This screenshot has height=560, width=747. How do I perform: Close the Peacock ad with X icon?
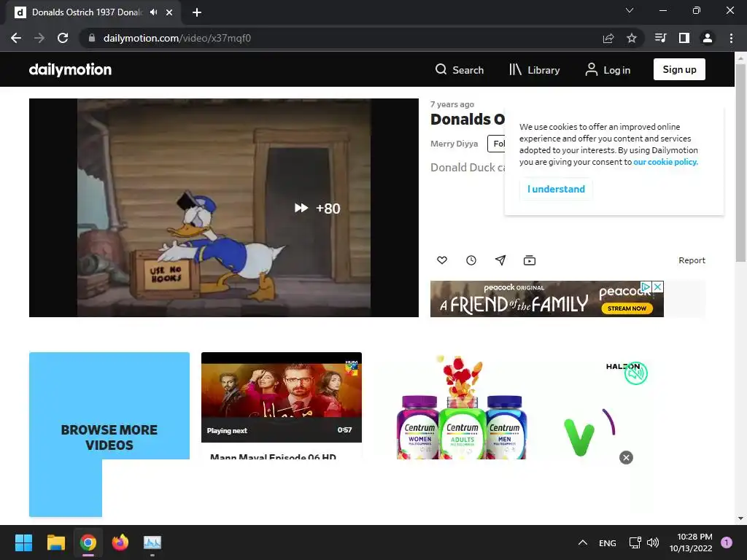click(x=657, y=287)
